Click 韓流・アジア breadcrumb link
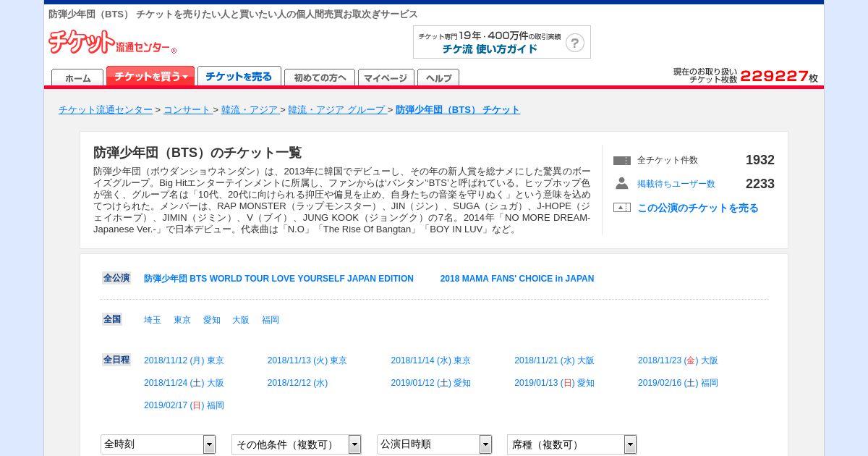 tap(250, 110)
